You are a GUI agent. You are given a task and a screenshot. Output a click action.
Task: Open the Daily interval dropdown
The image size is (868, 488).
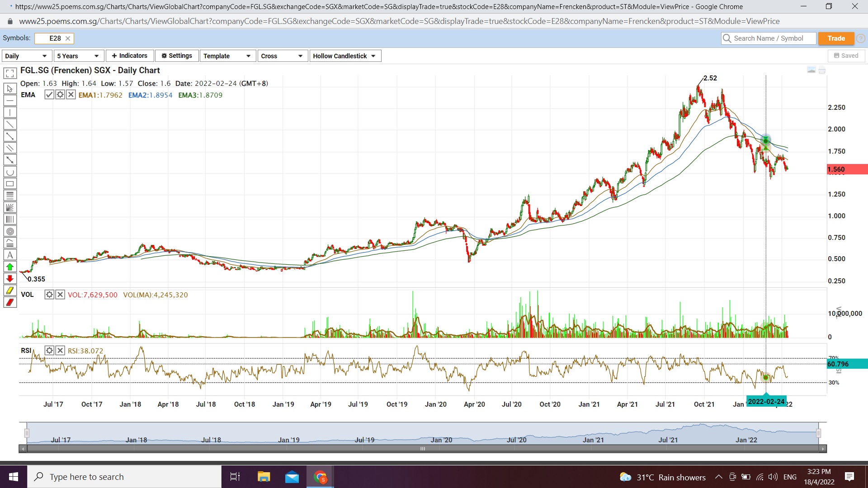(x=26, y=56)
